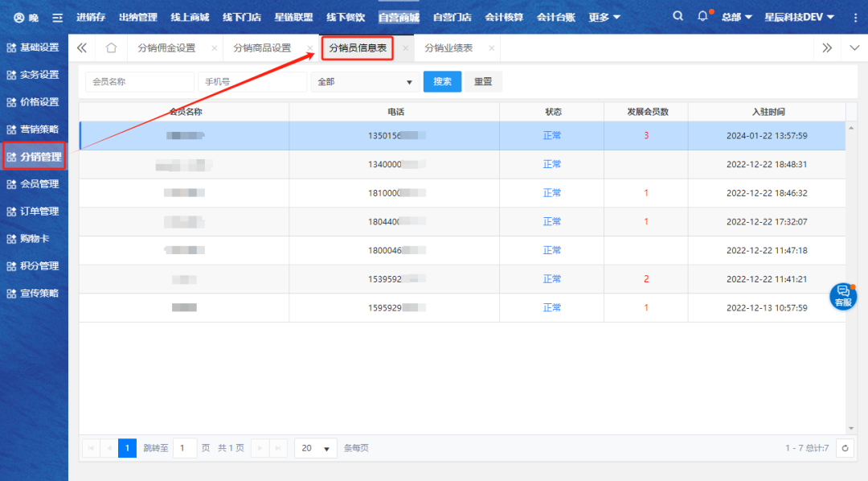Collapse tabs with double left chevron
868x481 pixels.
click(x=81, y=48)
